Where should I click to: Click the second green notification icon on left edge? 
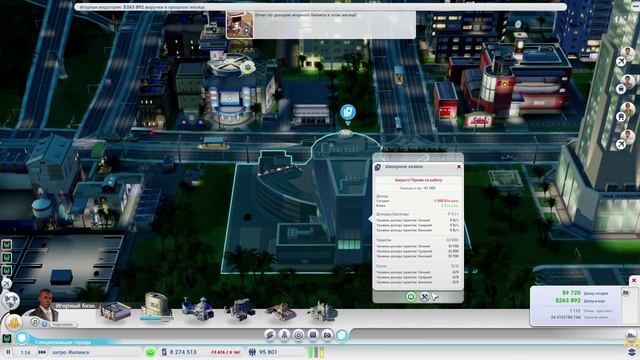coord(7,258)
